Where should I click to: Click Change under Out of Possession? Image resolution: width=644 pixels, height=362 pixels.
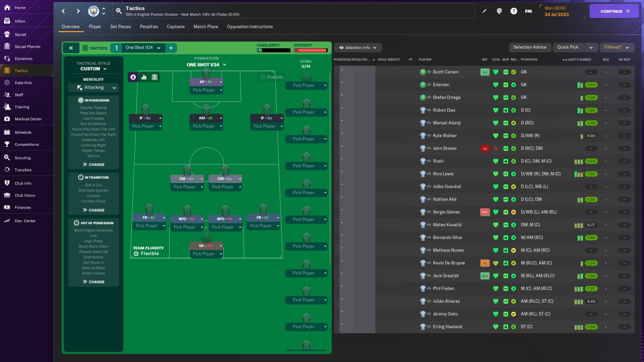pos(94,282)
